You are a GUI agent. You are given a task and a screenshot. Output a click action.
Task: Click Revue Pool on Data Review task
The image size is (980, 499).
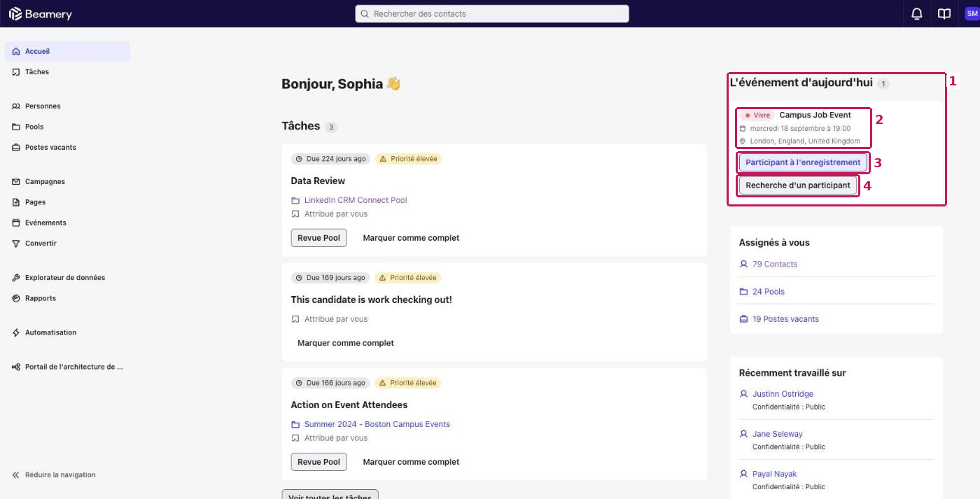tap(318, 238)
